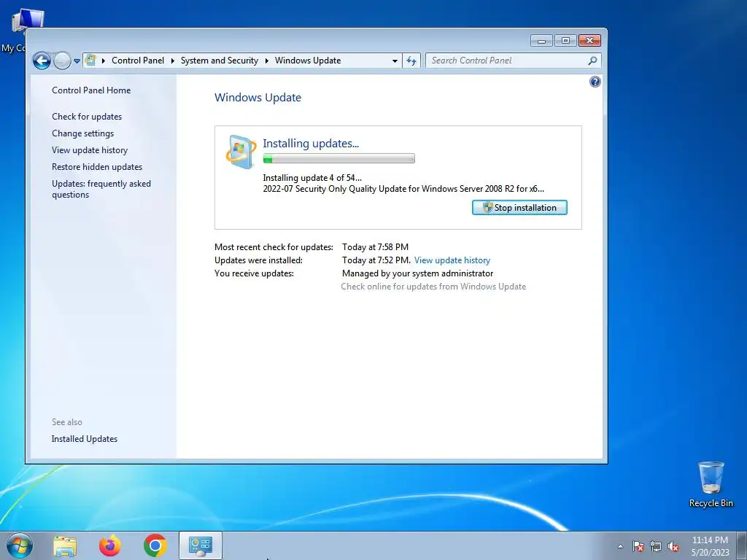Click the installation progress bar

(338, 158)
